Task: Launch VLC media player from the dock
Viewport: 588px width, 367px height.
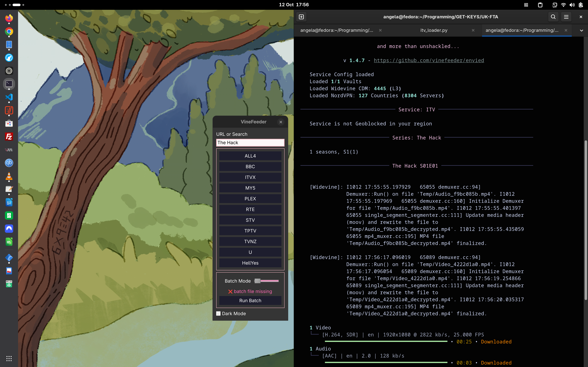Action: 9,176
